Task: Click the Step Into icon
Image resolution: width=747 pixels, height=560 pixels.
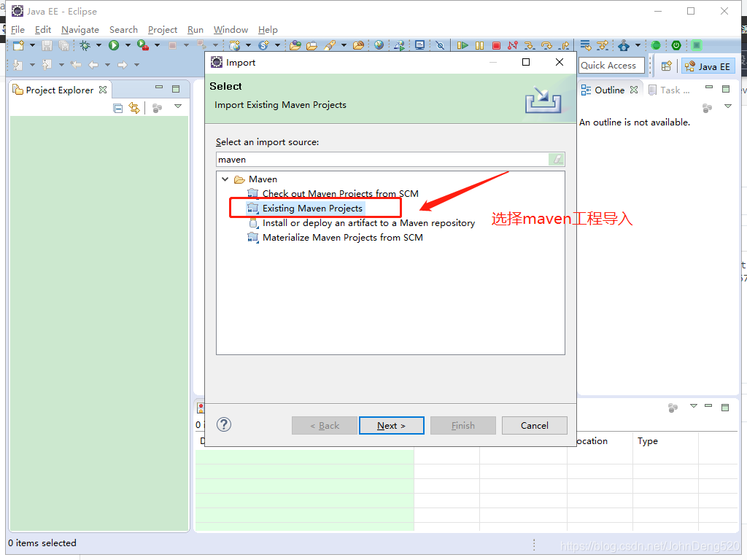Action: (529, 45)
